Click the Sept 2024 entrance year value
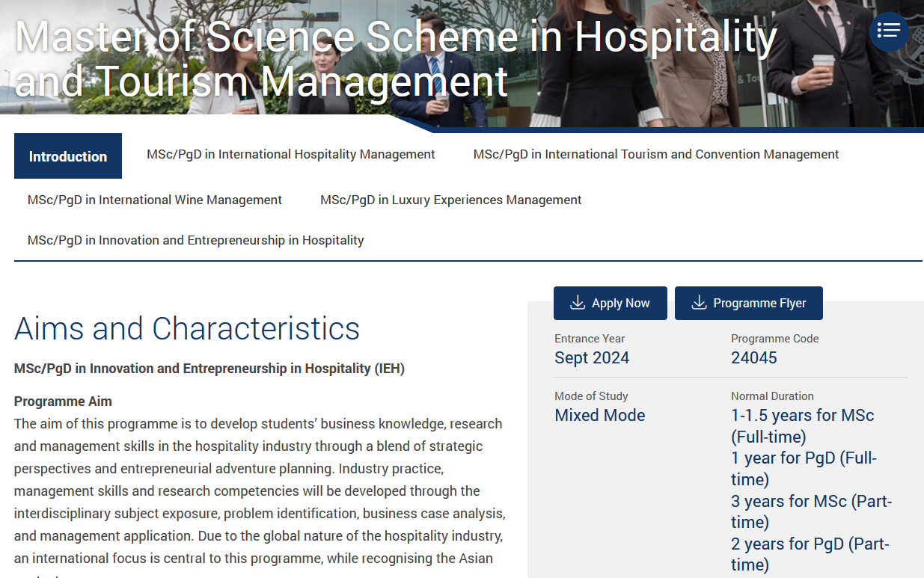The width and height of the screenshot is (924, 578). (591, 357)
